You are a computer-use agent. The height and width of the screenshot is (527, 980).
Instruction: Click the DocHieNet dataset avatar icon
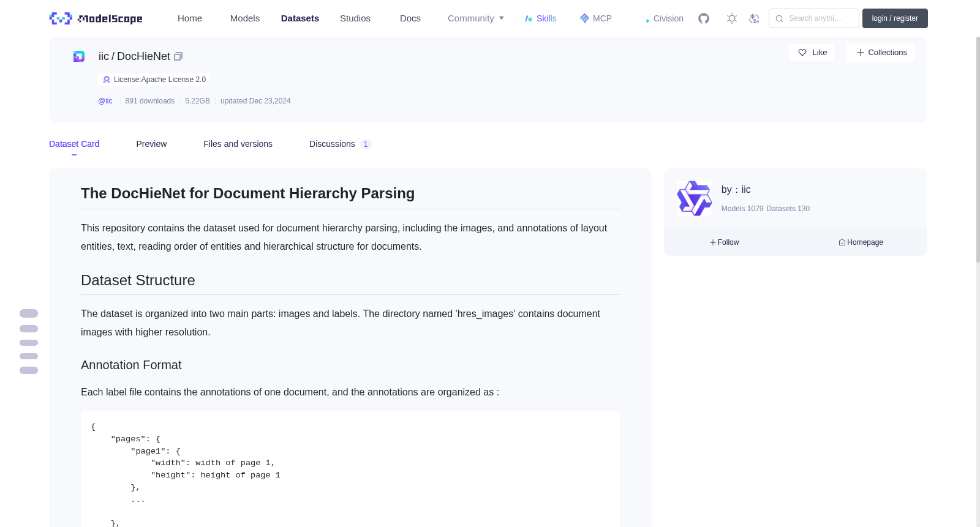tap(79, 56)
